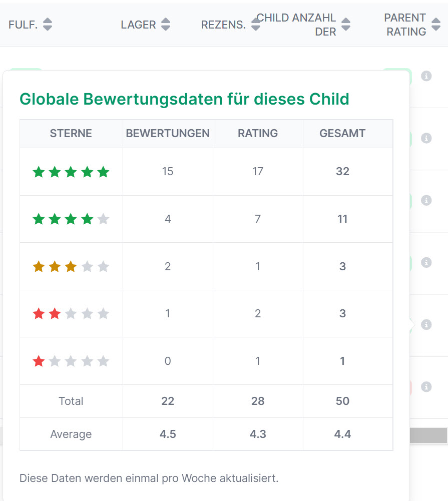The width and height of the screenshot is (448, 501).
Task: Sort by the FULF. column arrows
Action: coord(48,25)
